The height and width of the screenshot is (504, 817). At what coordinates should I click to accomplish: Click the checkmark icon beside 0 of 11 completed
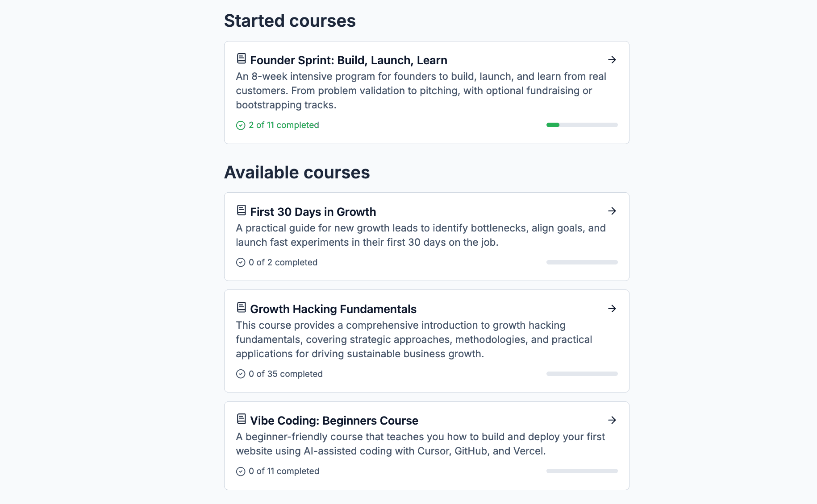(240, 471)
